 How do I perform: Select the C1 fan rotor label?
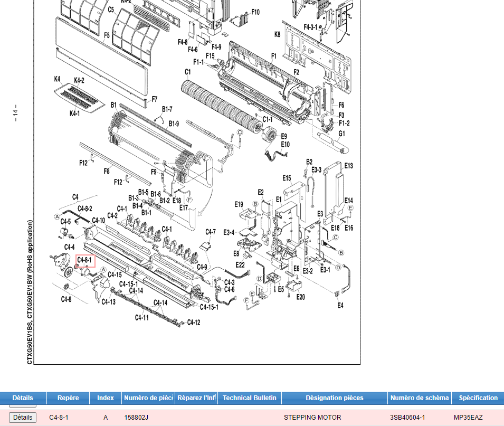coord(187,72)
